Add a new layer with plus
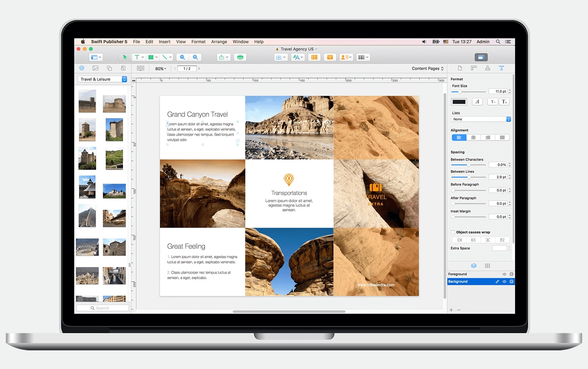 click(451, 310)
